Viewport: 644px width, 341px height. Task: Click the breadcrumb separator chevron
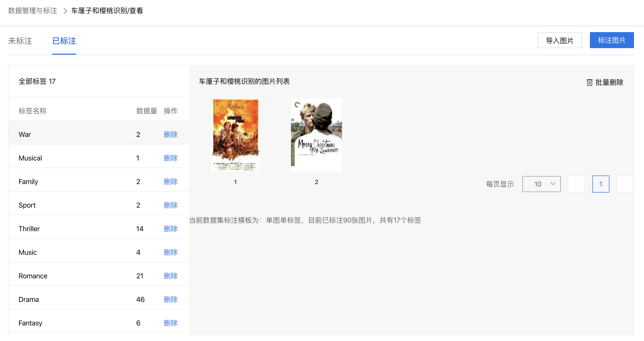(x=65, y=11)
